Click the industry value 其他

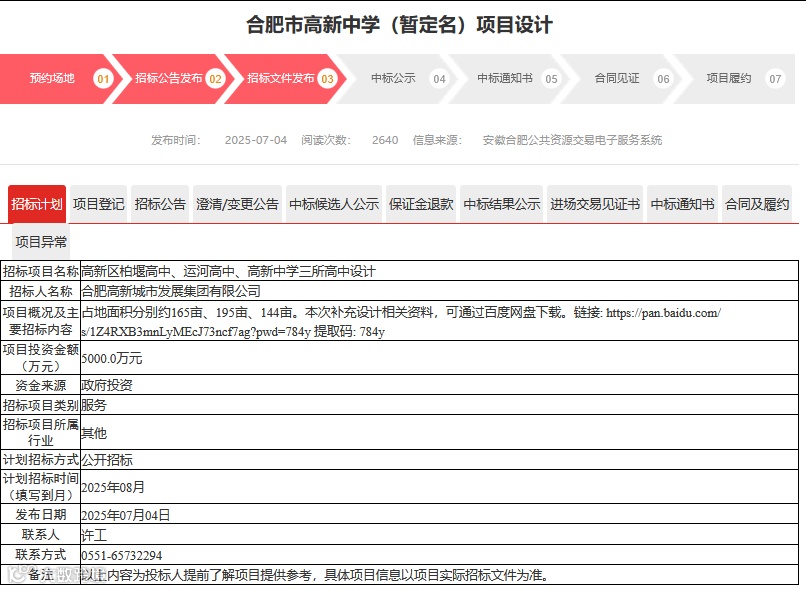click(x=94, y=433)
